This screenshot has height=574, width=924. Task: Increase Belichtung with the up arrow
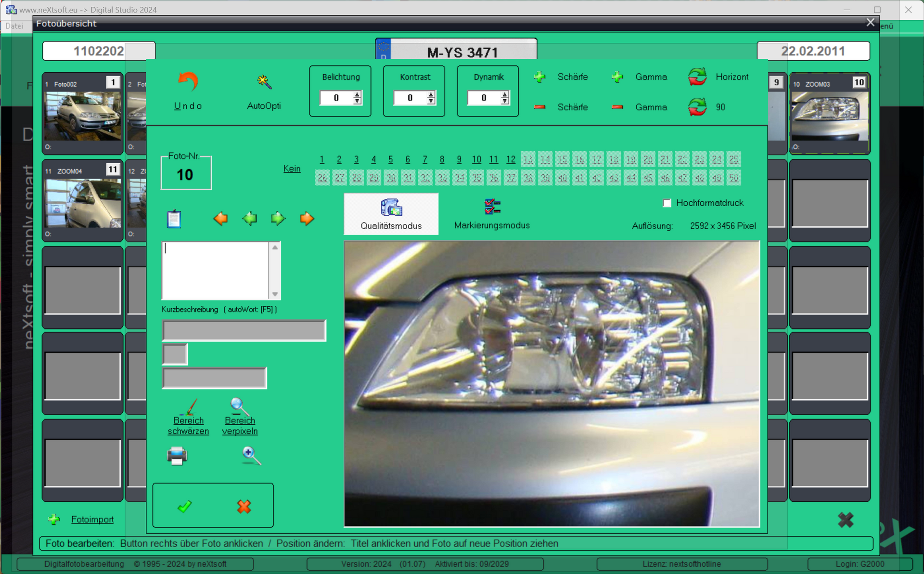tap(357, 94)
